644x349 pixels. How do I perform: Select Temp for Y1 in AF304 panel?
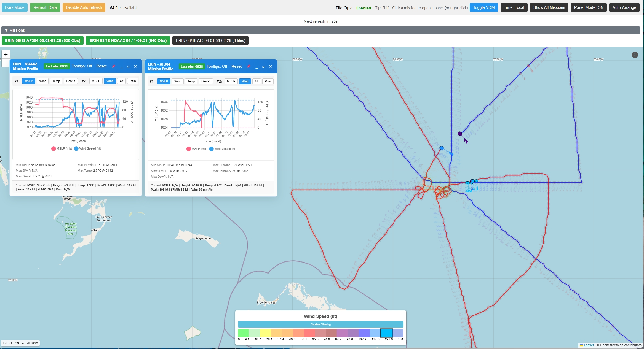coord(191,81)
